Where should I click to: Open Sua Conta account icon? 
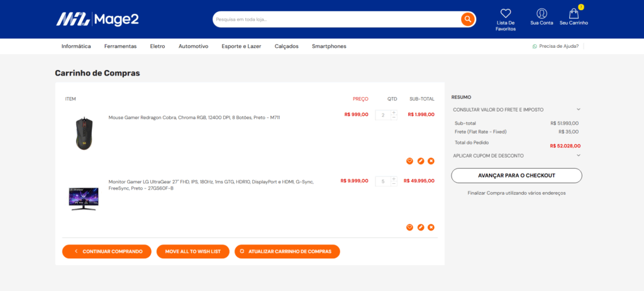541,13
